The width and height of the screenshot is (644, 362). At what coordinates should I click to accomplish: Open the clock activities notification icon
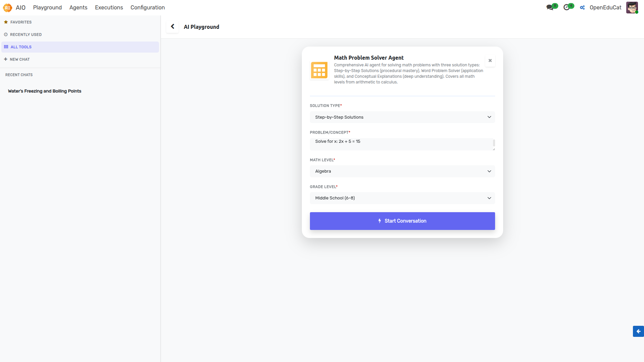(568, 7)
